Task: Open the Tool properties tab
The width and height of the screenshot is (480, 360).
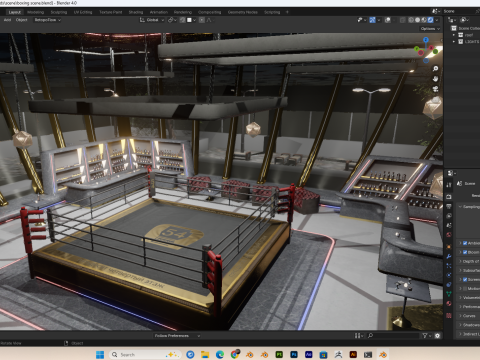Action: (449, 184)
